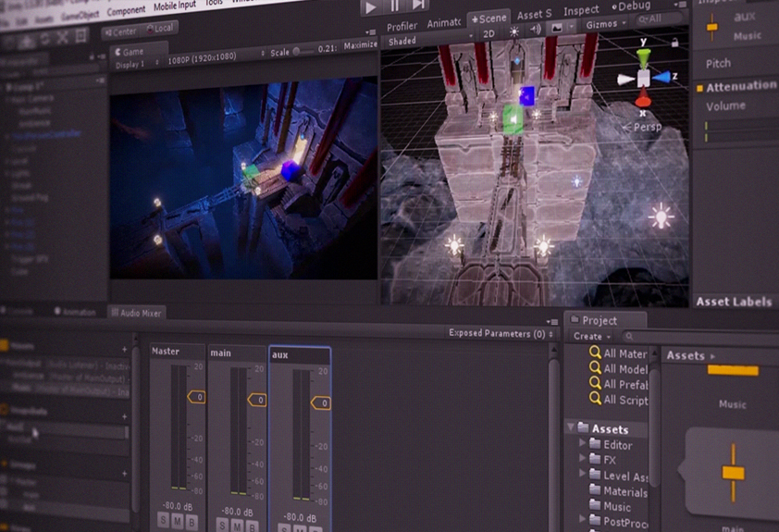Add a new mixer with top plus
The image size is (779, 532).
(x=124, y=350)
